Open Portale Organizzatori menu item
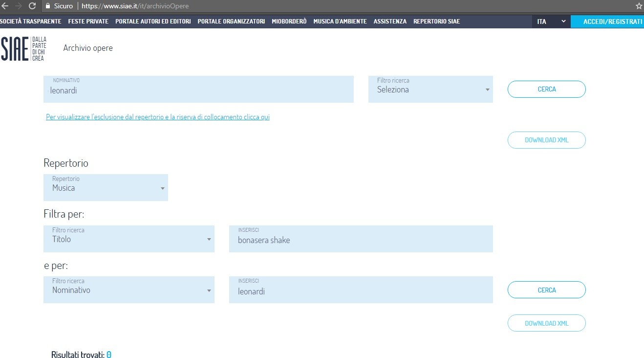 tap(231, 22)
